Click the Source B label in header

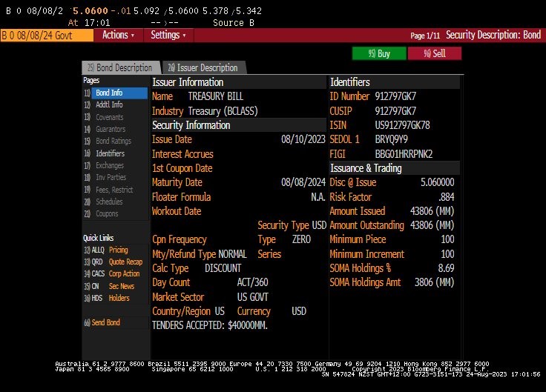[233, 23]
